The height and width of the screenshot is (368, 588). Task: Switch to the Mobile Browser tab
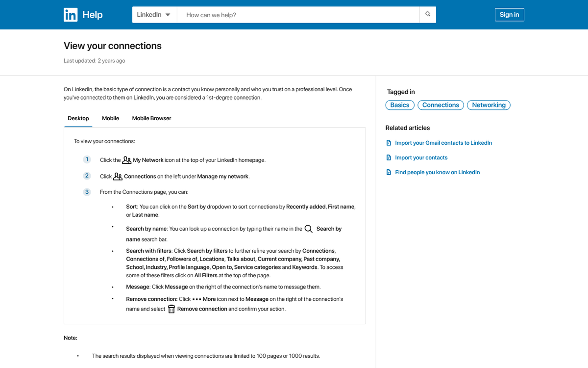point(151,118)
